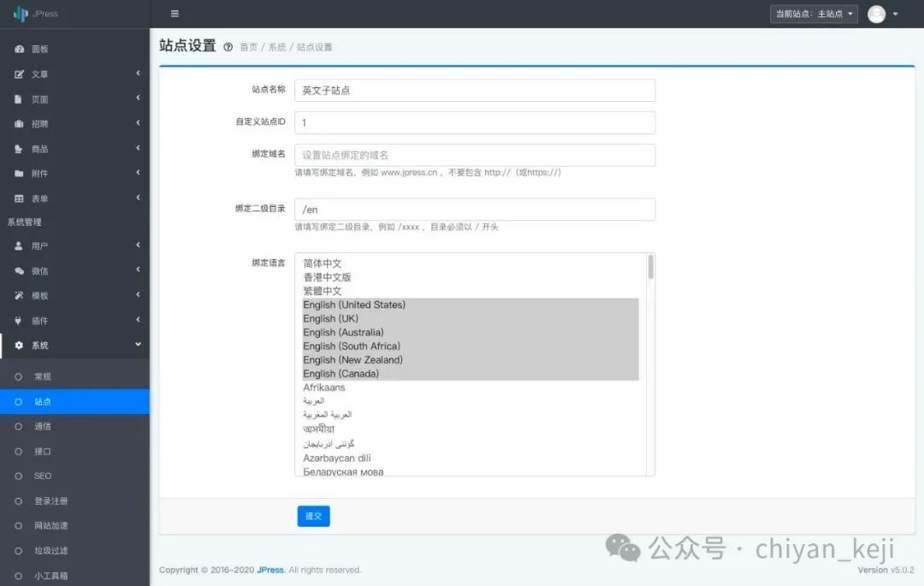Open the 面板 dashboard icon

[19, 49]
